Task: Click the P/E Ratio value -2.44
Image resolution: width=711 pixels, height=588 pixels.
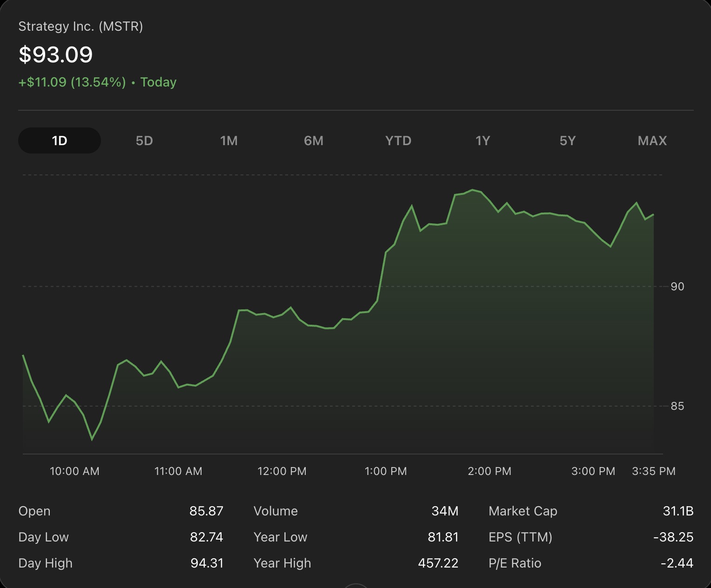Action: point(677,563)
